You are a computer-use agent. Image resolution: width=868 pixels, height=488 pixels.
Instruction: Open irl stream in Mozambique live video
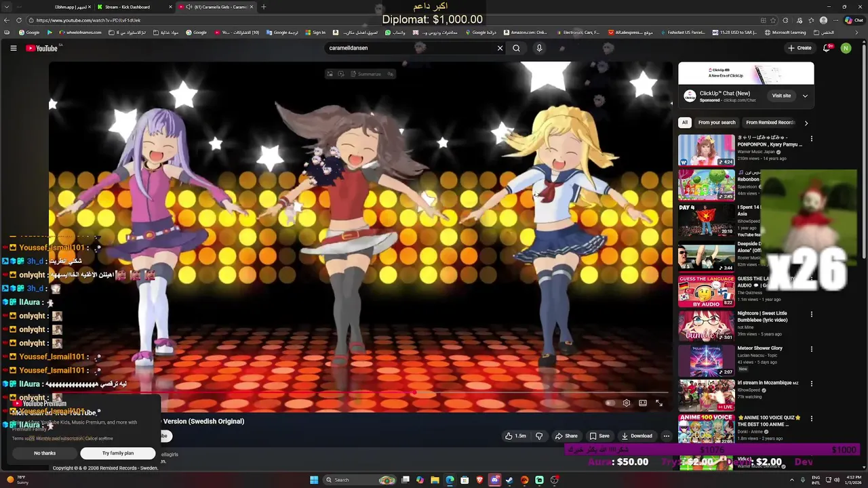pos(706,394)
